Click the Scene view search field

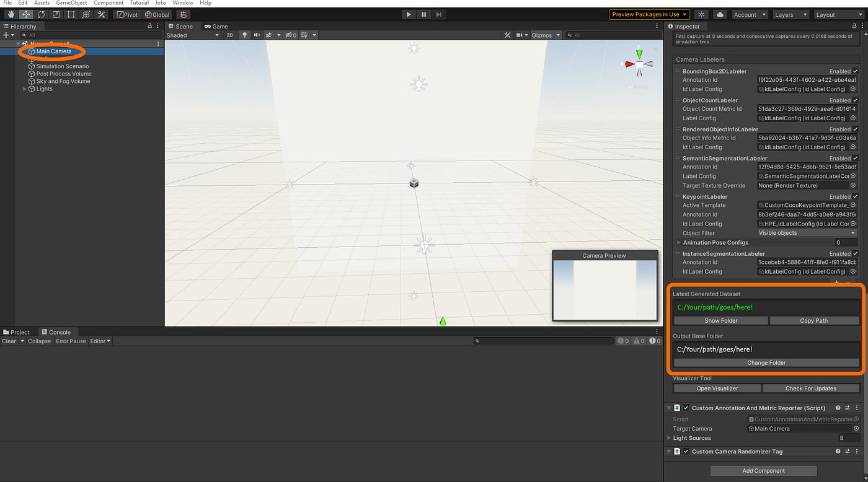pos(613,35)
